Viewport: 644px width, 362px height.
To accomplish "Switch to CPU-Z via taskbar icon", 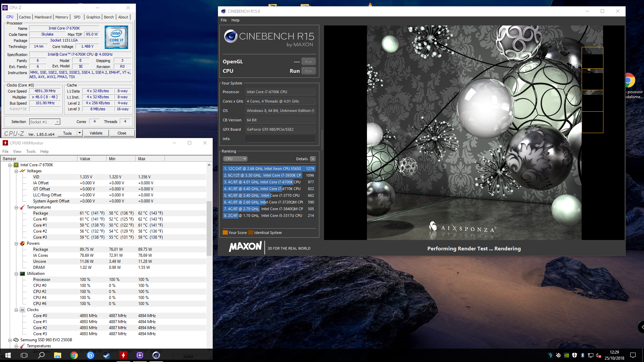I will pos(140,355).
